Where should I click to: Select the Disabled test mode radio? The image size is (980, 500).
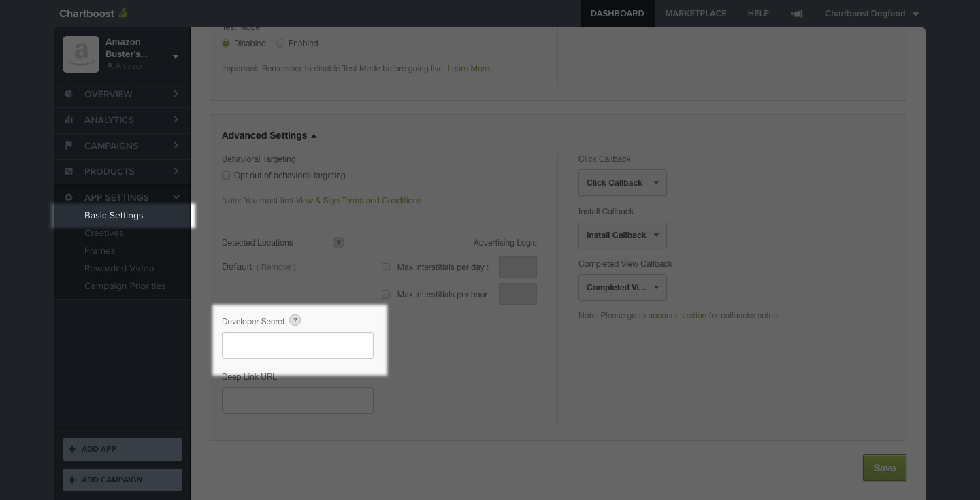226,44
